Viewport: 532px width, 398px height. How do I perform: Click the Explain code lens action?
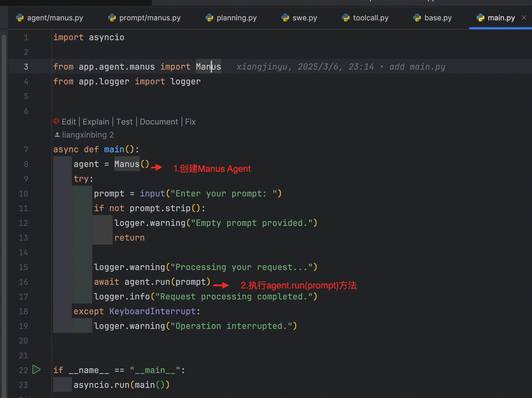point(96,121)
